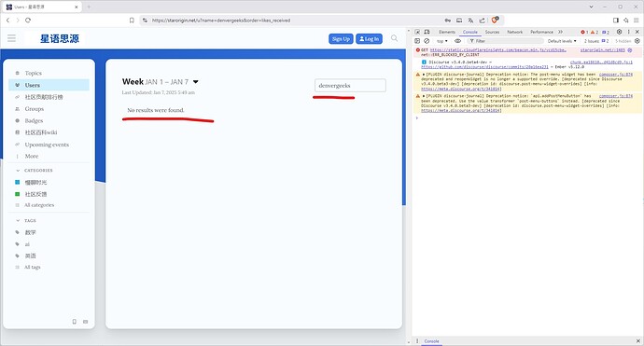
Task: Open the DevTools three-dot customize menu
Action: [629, 32]
